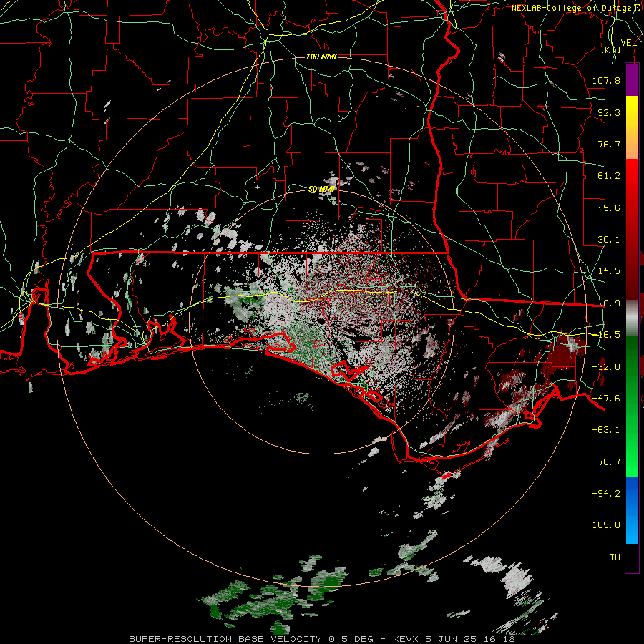Click the 92.3 velocity scale label

tap(609, 112)
